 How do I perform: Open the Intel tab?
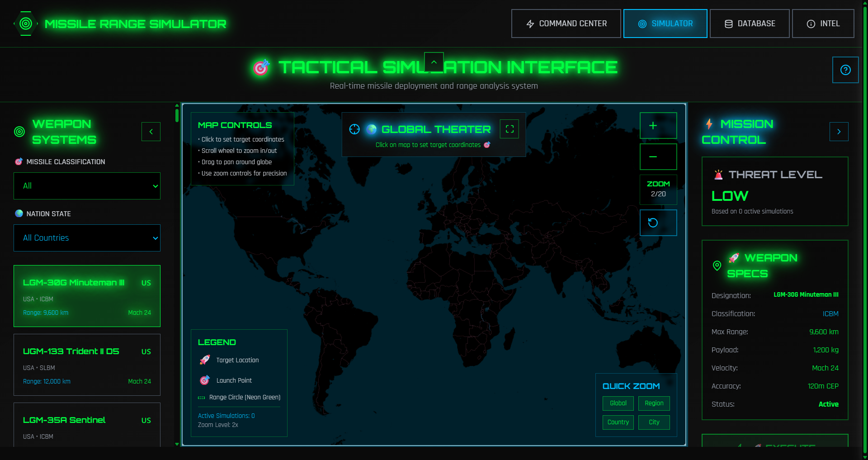pyautogui.click(x=823, y=24)
